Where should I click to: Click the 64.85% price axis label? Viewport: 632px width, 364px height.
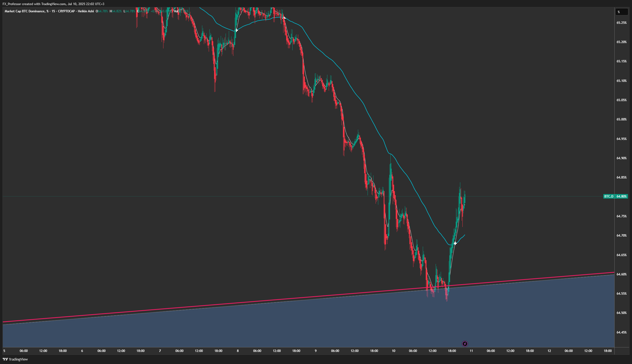(622, 177)
